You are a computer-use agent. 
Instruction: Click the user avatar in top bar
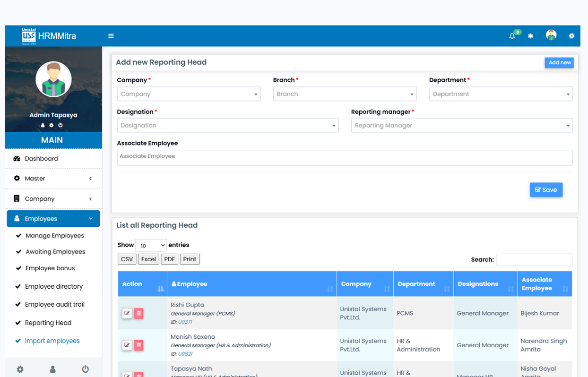[x=551, y=35]
